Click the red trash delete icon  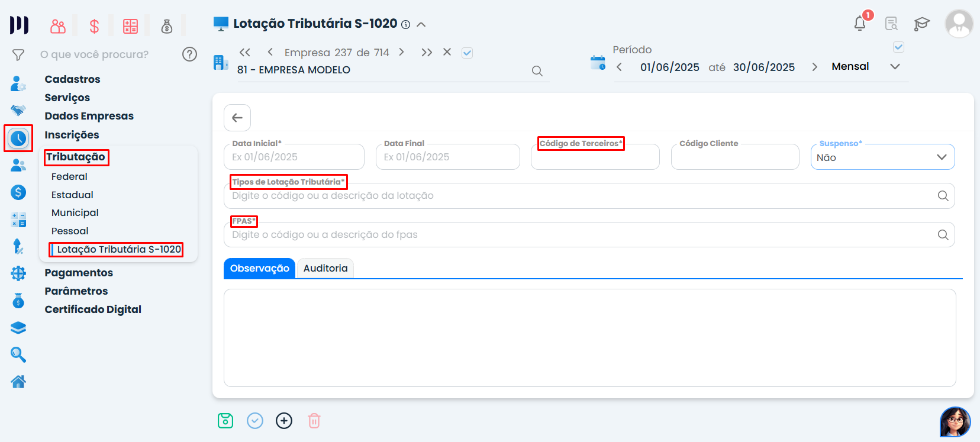tap(314, 421)
